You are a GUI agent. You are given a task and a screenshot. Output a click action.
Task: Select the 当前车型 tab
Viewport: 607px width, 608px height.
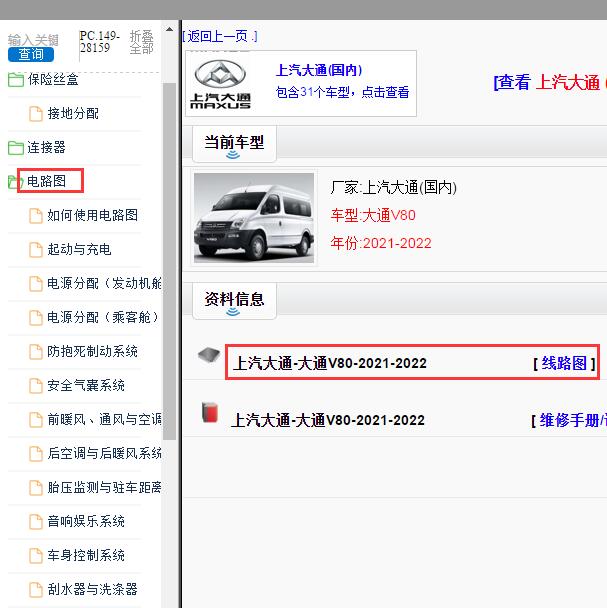(x=234, y=143)
